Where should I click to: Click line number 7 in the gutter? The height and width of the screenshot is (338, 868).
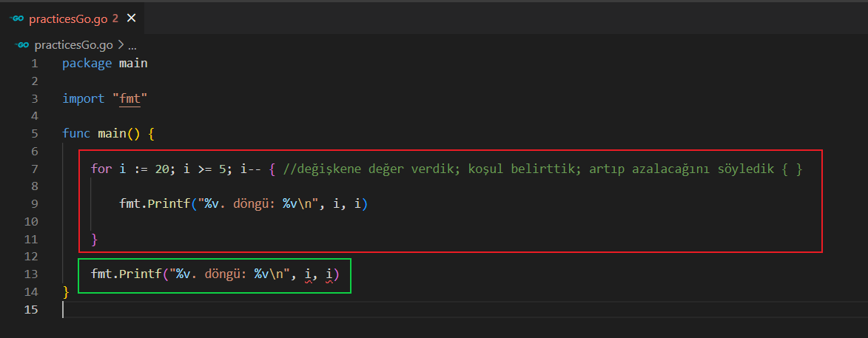(x=34, y=169)
